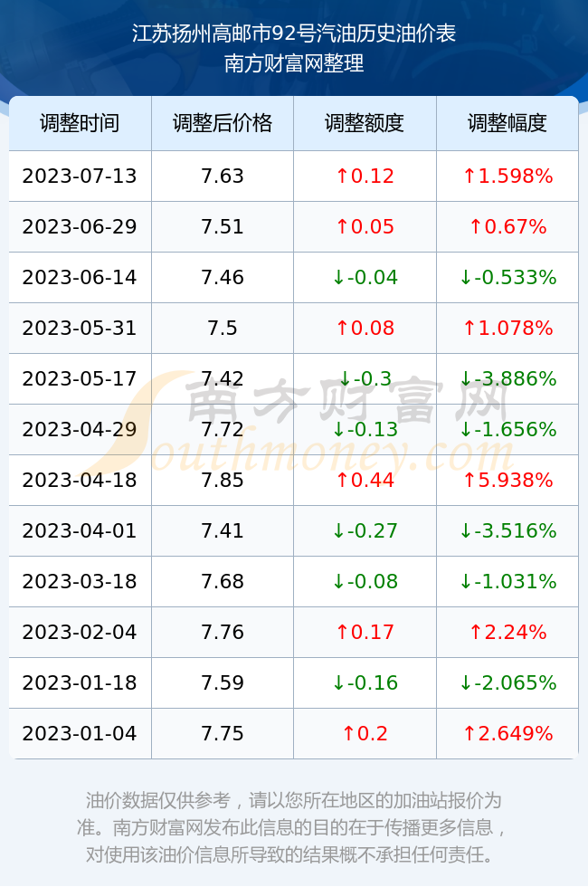Screen dimensions: 588x887
Task: Click the ↓-3.886% percentage cell
Action: pyautogui.click(x=507, y=378)
